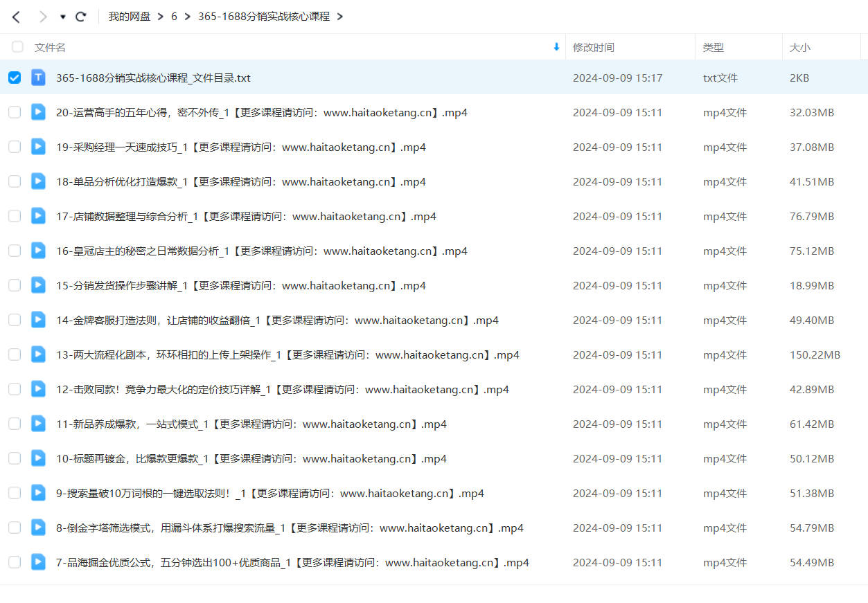This screenshot has width=868, height=603.
Task: Go forward with the right arrow
Action: pyautogui.click(x=43, y=17)
